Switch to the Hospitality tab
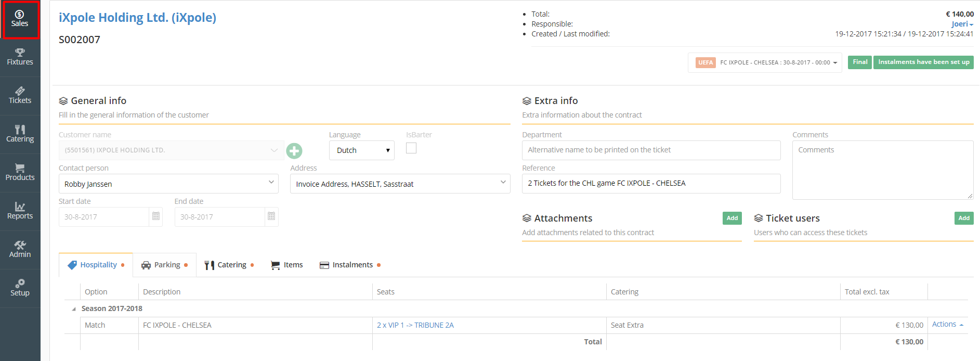This screenshot has height=361, width=980. click(96, 265)
